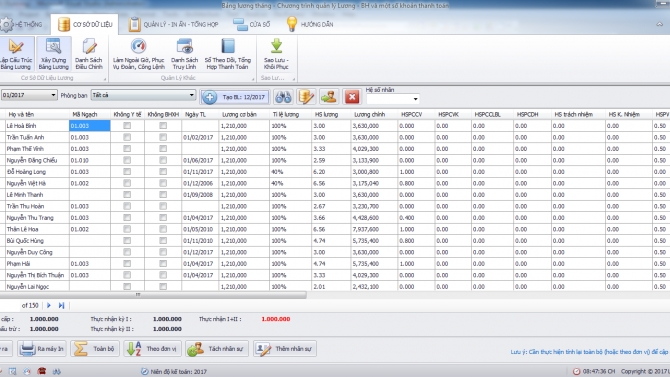Open CỬA SỔ tab

point(252,24)
